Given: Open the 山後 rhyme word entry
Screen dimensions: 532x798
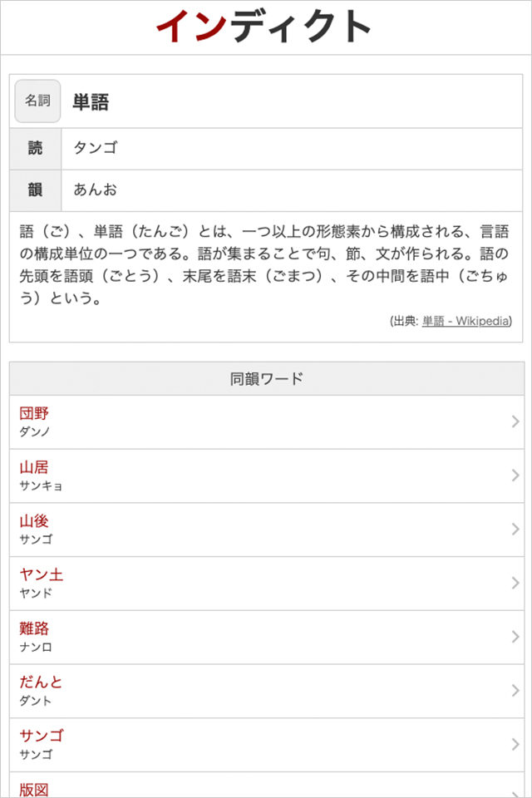Looking at the screenshot, I should coord(35,521).
